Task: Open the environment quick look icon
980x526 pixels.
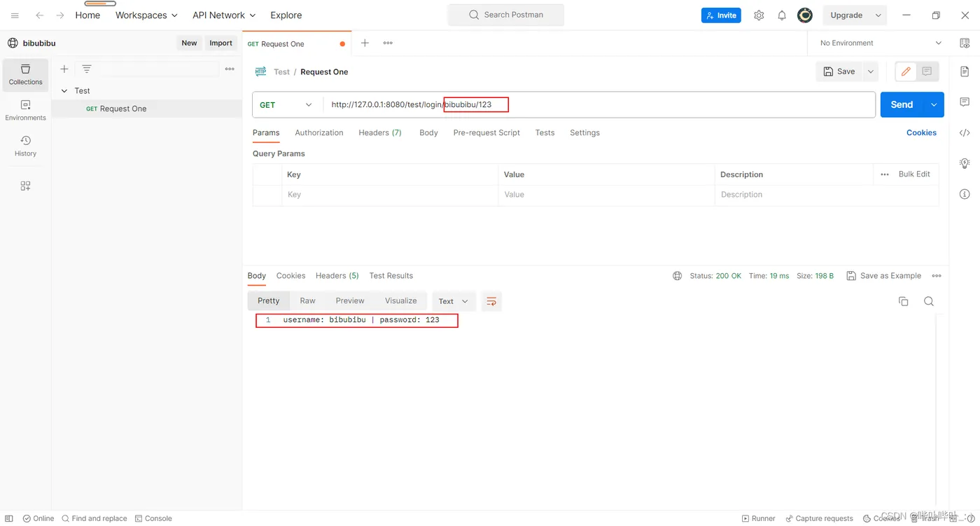Action: [965, 43]
